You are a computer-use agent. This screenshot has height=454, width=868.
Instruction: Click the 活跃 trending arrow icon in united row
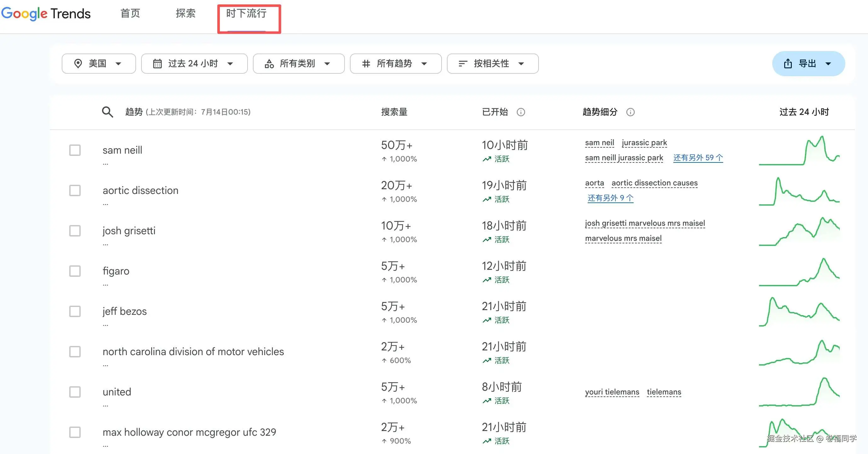pos(487,401)
